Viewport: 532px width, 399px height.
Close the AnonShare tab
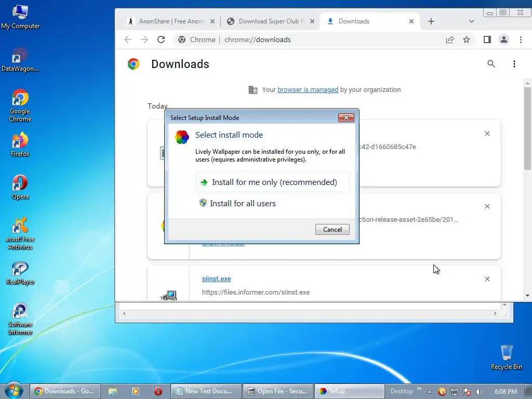coord(212,21)
